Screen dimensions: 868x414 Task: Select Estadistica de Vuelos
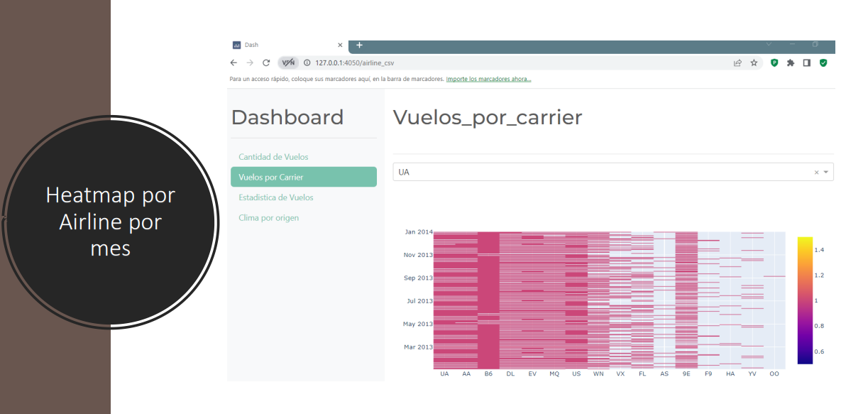tap(278, 197)
